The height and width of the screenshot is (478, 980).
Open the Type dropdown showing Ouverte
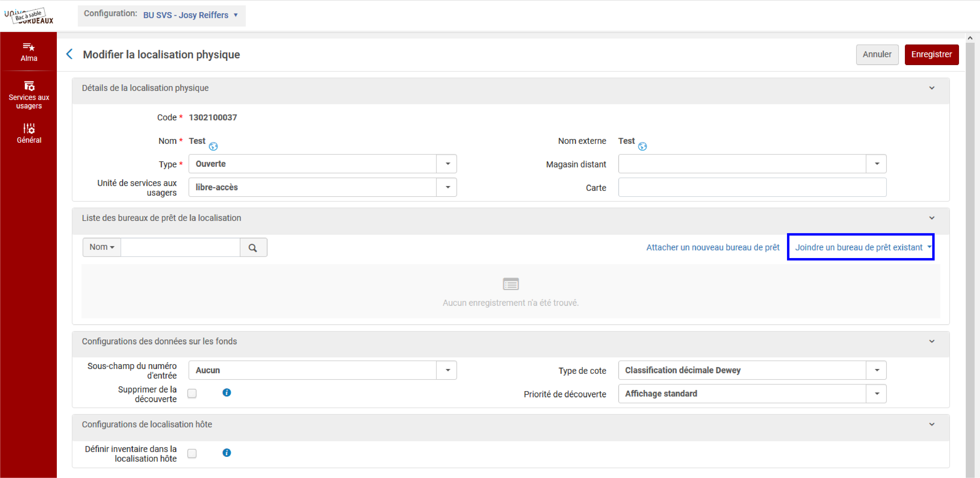323,164
